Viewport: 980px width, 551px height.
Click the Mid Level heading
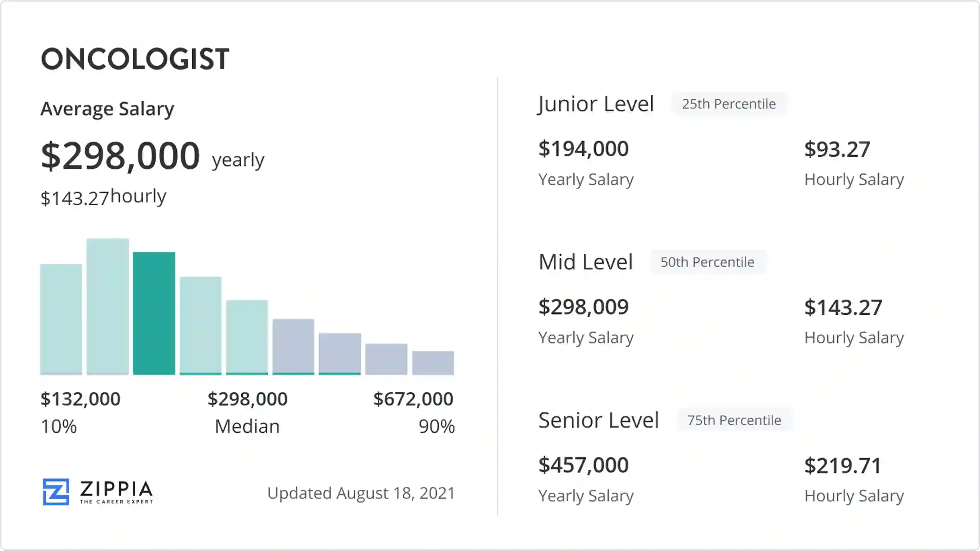pyautogui.click(x=586, y=262)
